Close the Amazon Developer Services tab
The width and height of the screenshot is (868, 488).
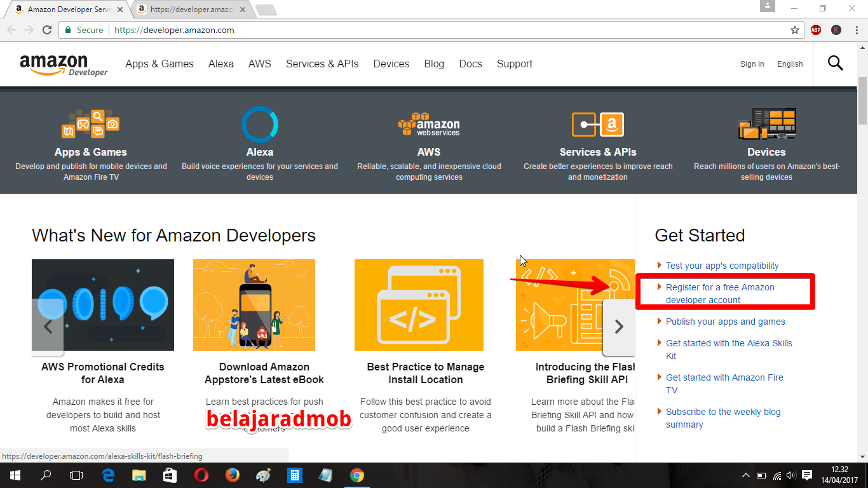pos(121,10)
